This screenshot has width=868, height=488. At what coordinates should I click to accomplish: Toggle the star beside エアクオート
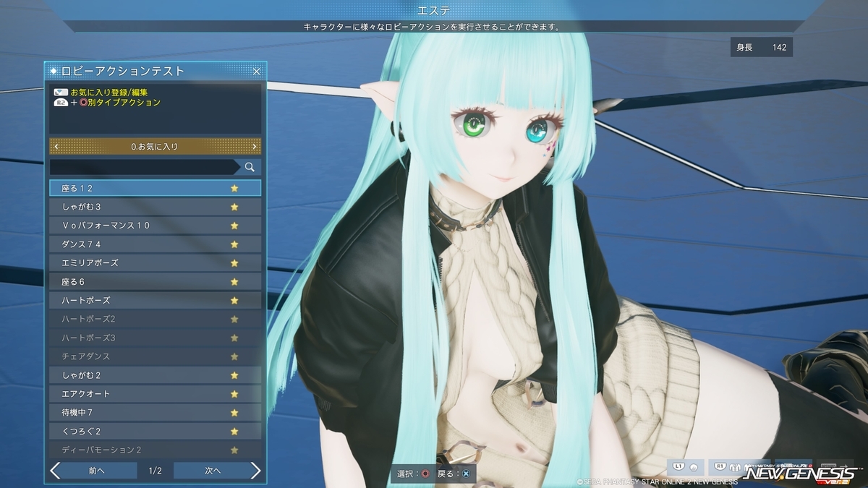click(234, 394)
